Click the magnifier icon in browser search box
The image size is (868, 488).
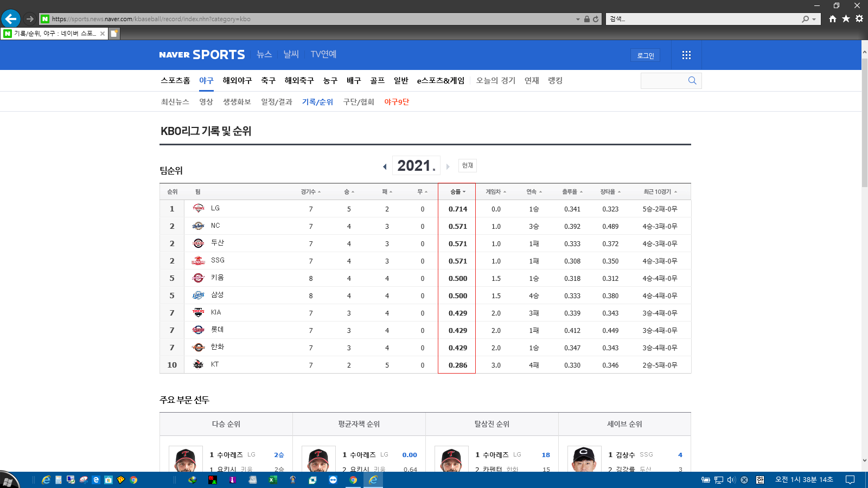click(x=806, y=19)
